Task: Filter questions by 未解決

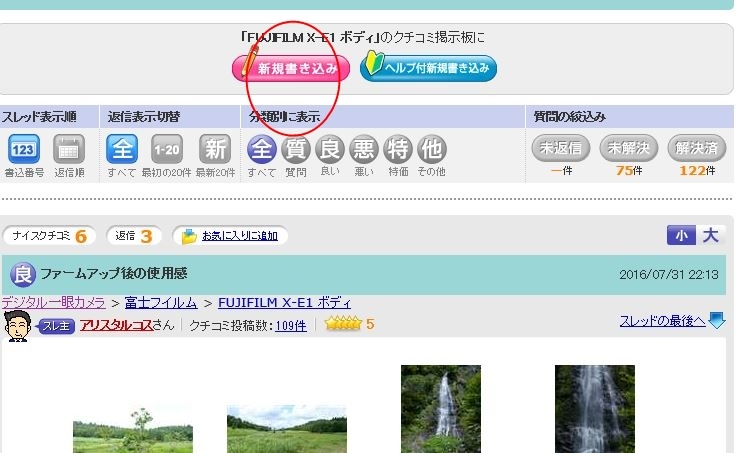Action: [628, 148]
